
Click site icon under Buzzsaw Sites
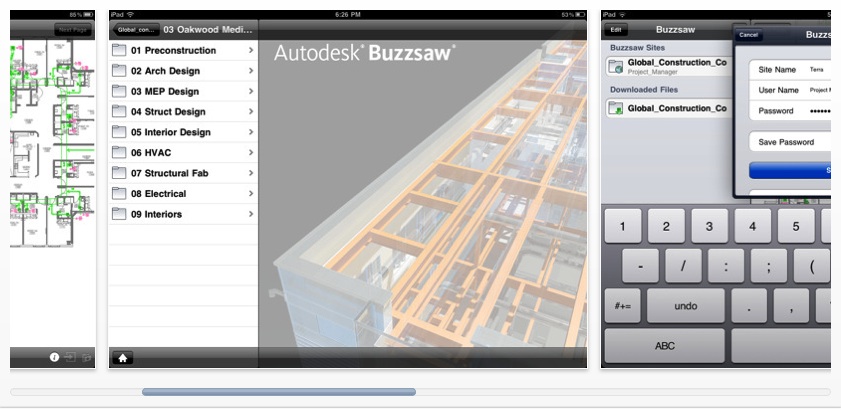(x=615, y=66)
